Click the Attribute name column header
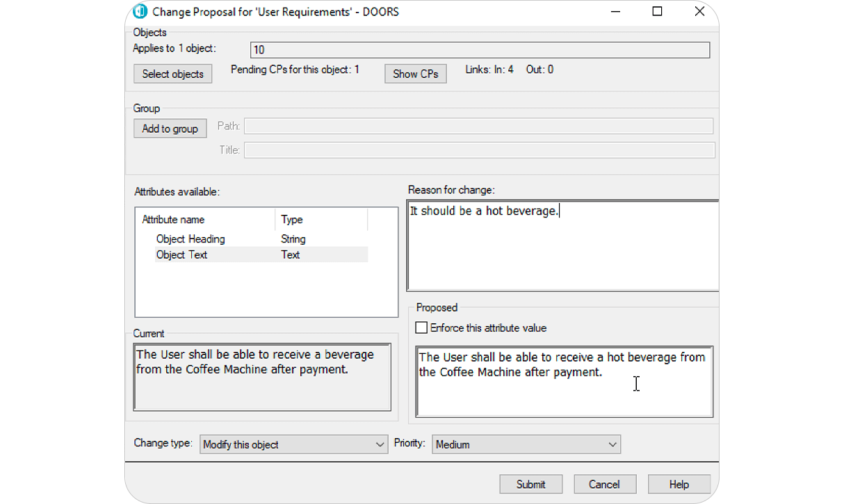 173,219
